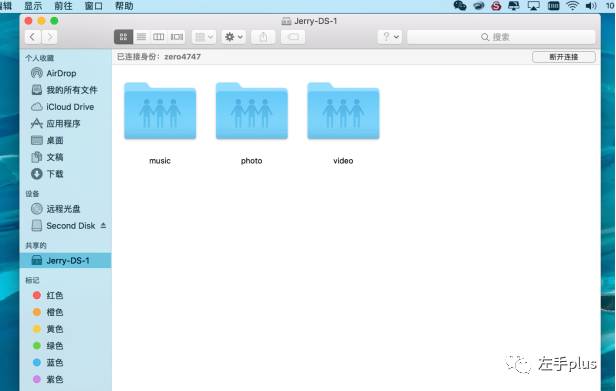
Task: Switch Finder to list view
Action: click(x=141, y=37)
